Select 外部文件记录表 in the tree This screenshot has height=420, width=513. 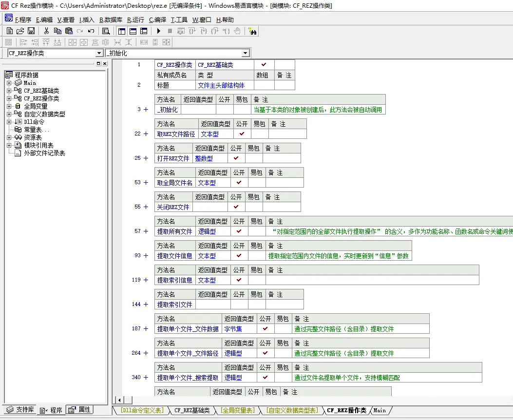click(x=44, y=153)
